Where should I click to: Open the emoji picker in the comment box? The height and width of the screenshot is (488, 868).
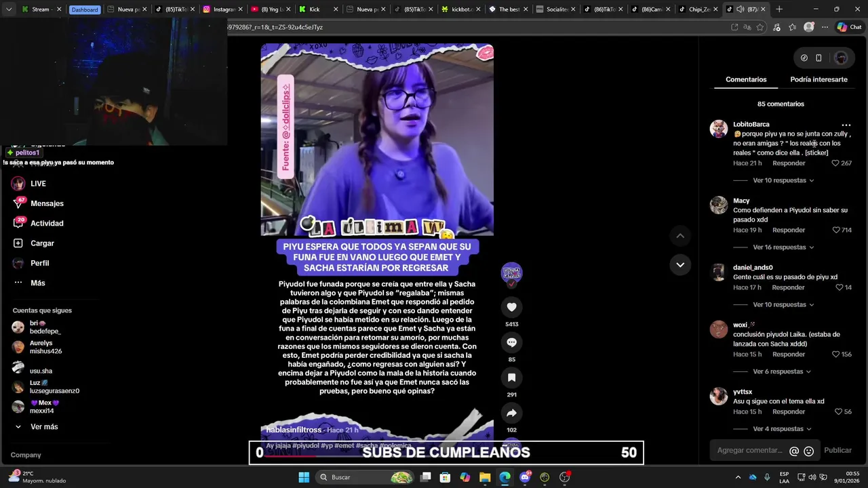(808, 451)
